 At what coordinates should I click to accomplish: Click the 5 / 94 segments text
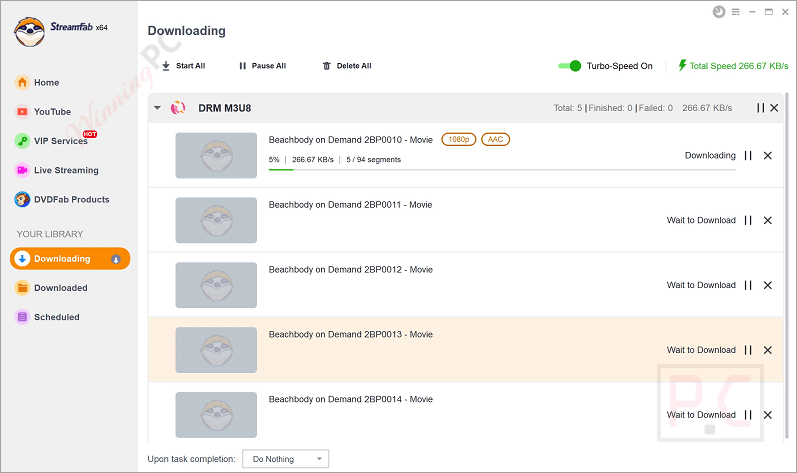tap(374, 160)
